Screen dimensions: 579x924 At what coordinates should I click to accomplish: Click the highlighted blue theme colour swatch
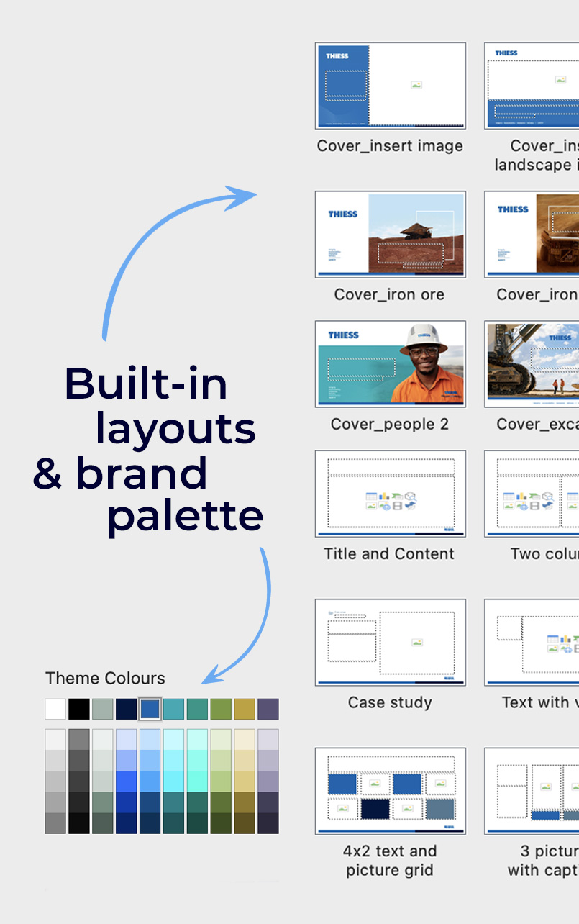tap(150, 709)
